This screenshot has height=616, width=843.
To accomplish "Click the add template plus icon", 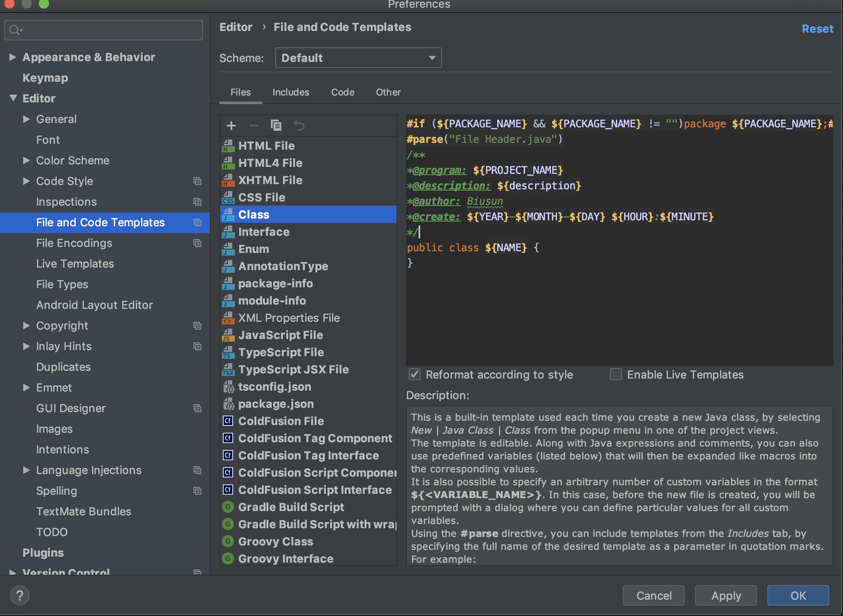I will pos(231,126).
